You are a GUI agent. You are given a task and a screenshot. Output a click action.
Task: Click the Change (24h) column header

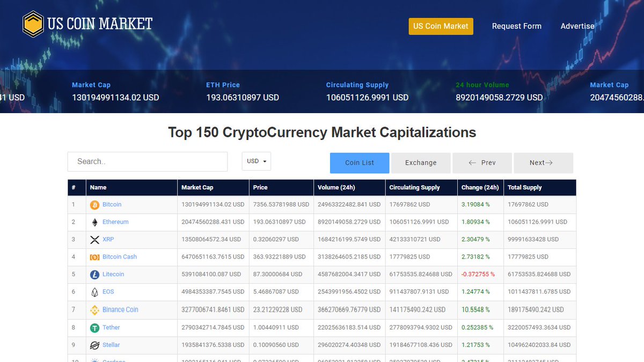pyautogui.click(x=480, y=187)
